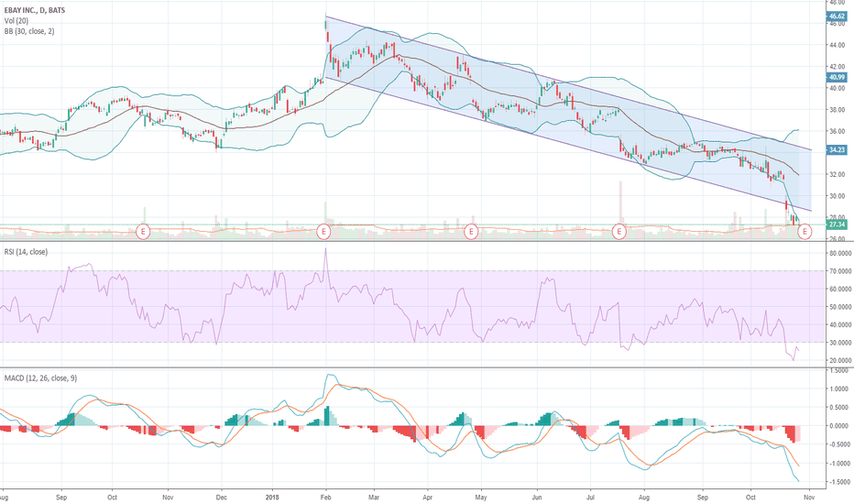The image size is (854, 504).
Task: Open the 'E' earnings marker between Apr and May
Action: 471,232
